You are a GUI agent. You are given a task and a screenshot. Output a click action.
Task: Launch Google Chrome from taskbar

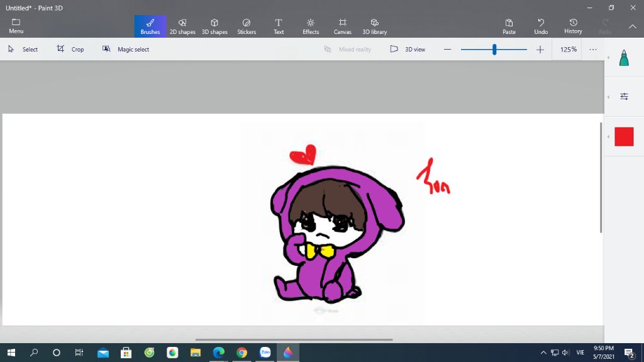coord(241,352)
